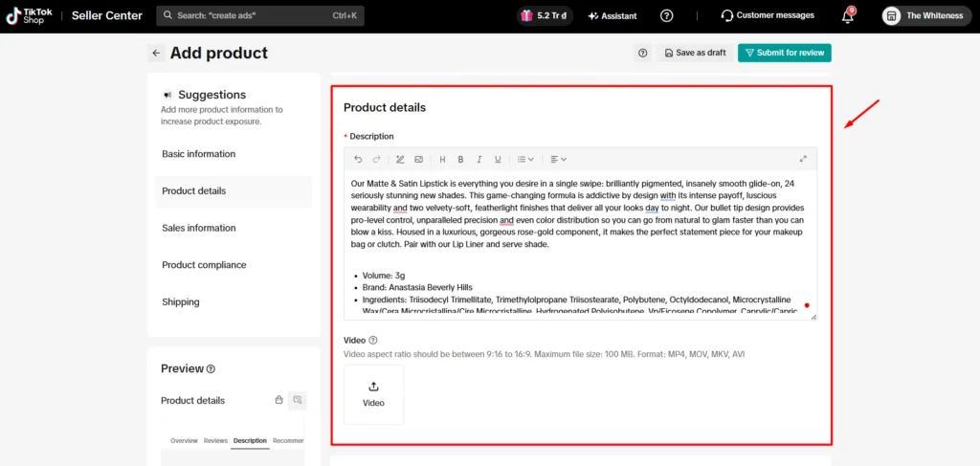Open The Whiteness account menu

(x=926, y=15)
